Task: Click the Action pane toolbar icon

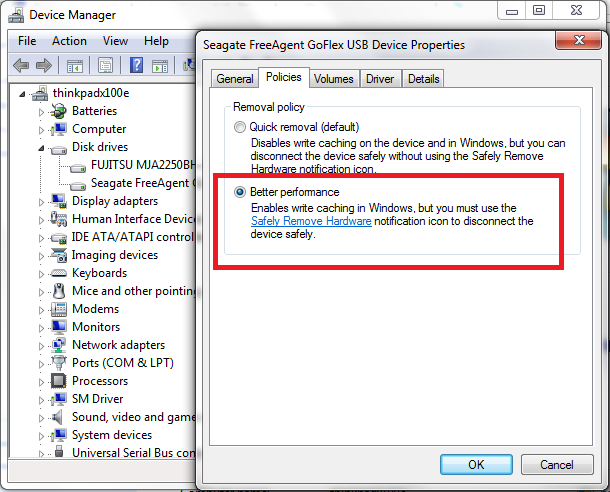Action: click(160, 66)
